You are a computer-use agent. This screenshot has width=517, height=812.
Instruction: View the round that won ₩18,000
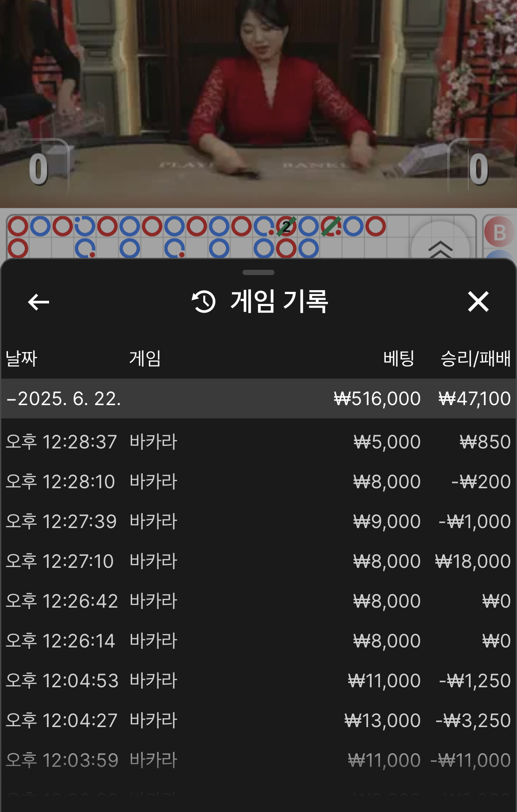point(258,561)
